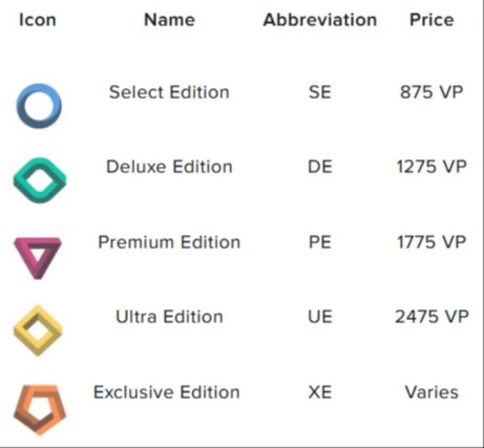Click the Ultra Edition name text

click(169, 316)
